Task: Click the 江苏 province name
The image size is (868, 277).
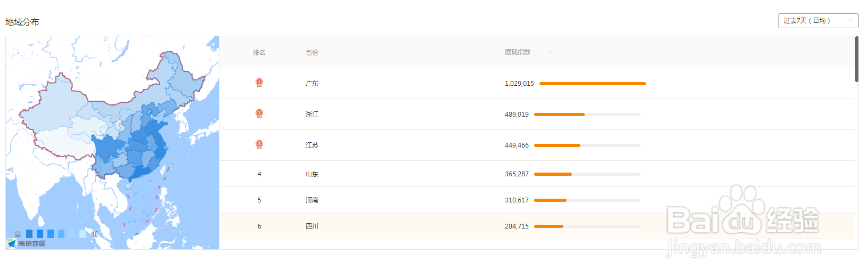Action: [312, 145]
